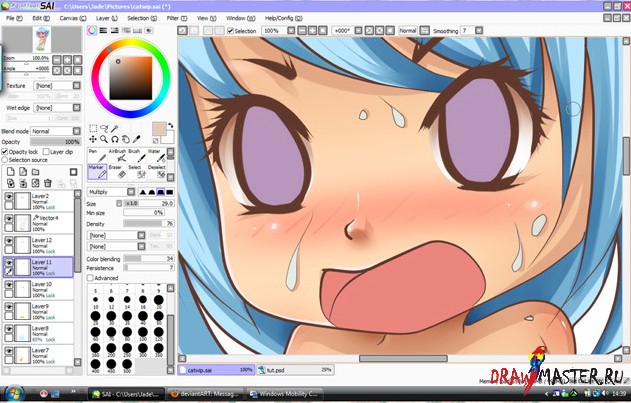The width and height of the screenshot is (631, 403).
Task: Choose the Deselect brush tool
Action: coord(157,172)
